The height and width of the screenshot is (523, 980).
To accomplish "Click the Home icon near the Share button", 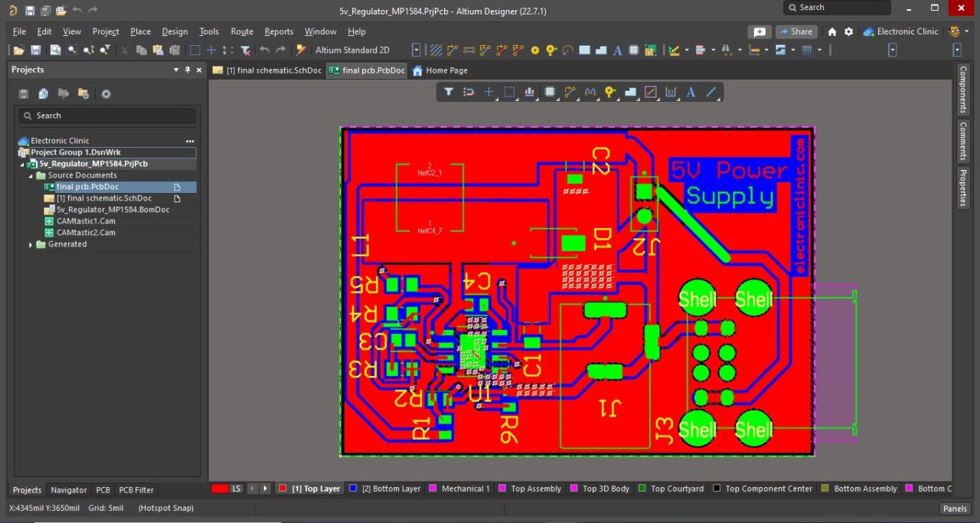I will tap(831, 31).
